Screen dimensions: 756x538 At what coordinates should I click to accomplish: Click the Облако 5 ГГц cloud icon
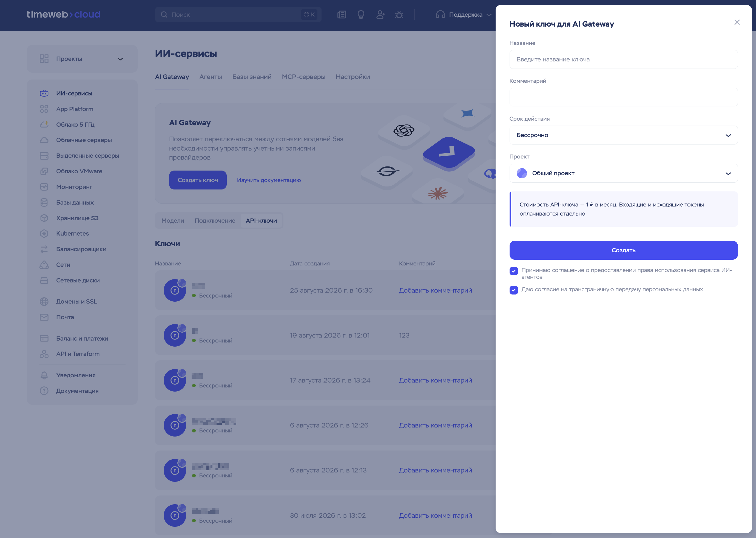pos(44,124)
